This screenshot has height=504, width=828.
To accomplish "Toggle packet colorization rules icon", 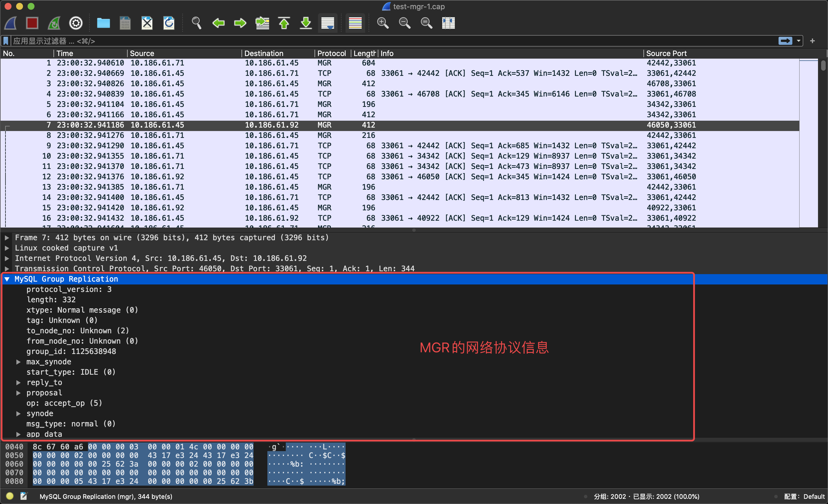I will (355, 23).
